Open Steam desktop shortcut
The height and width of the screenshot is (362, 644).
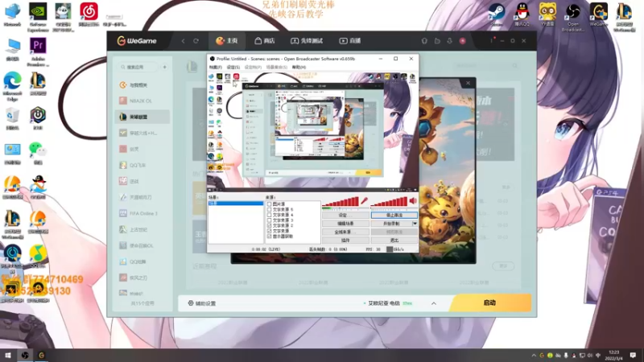click(x=496, y=14)
